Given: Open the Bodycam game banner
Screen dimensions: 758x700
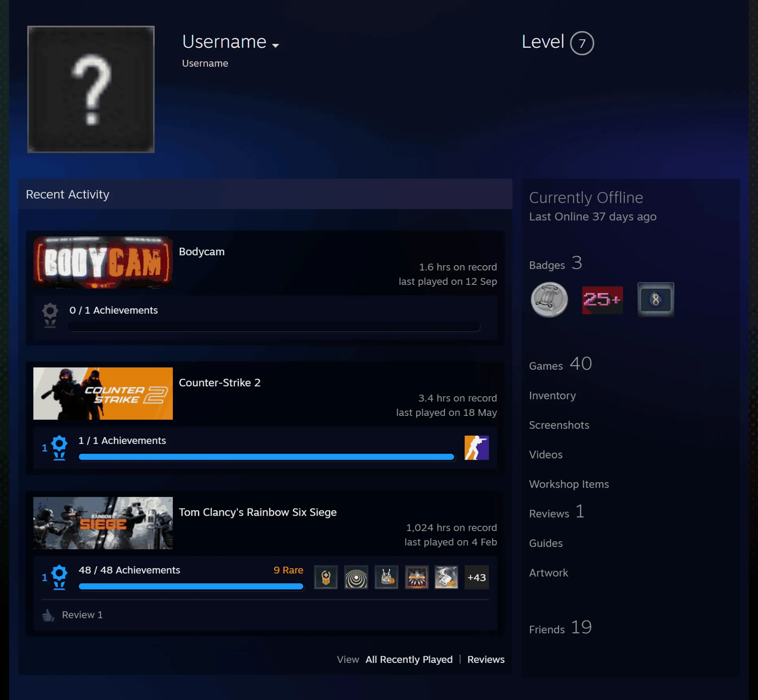Looking at the screenshot, I should (103, 262).
